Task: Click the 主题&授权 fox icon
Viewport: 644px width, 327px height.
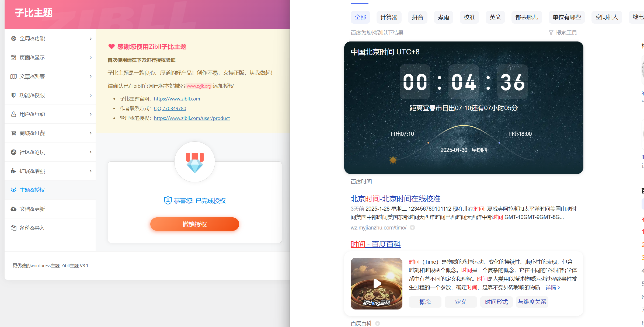Action: pos(13,190)
